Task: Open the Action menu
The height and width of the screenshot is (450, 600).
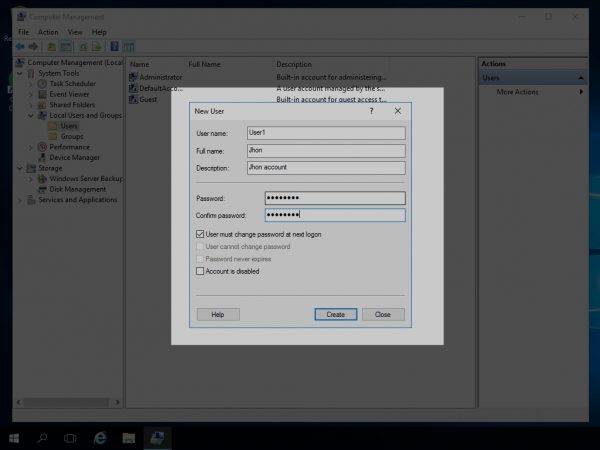Action: coord(48,32)
